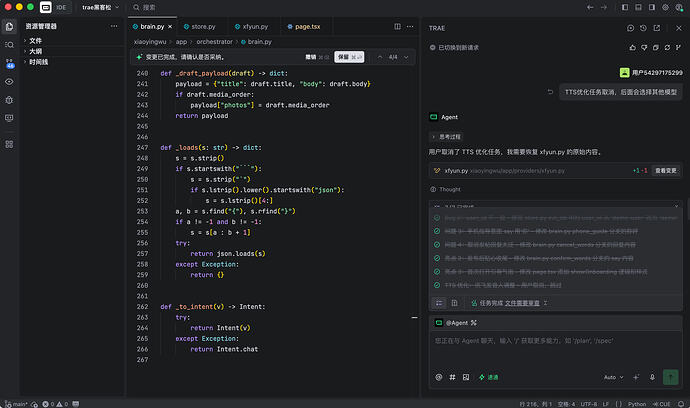Click the branch icon in chat header

(678, 48)
